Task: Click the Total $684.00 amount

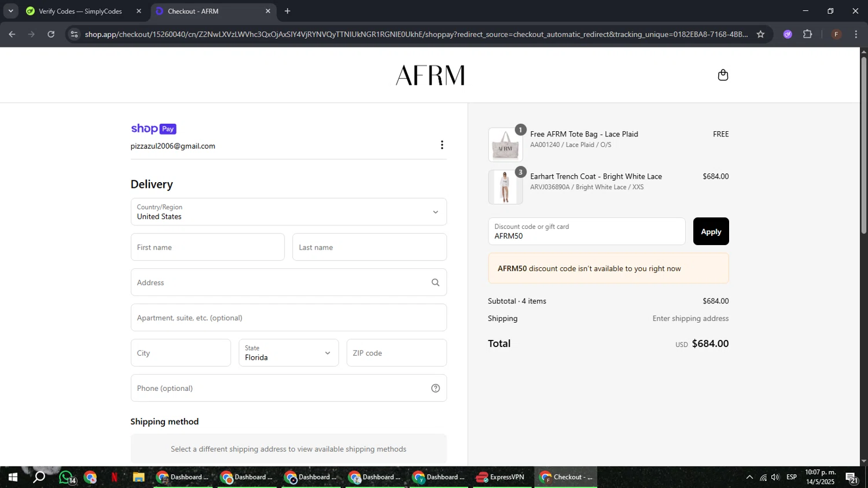Action: 711,343
